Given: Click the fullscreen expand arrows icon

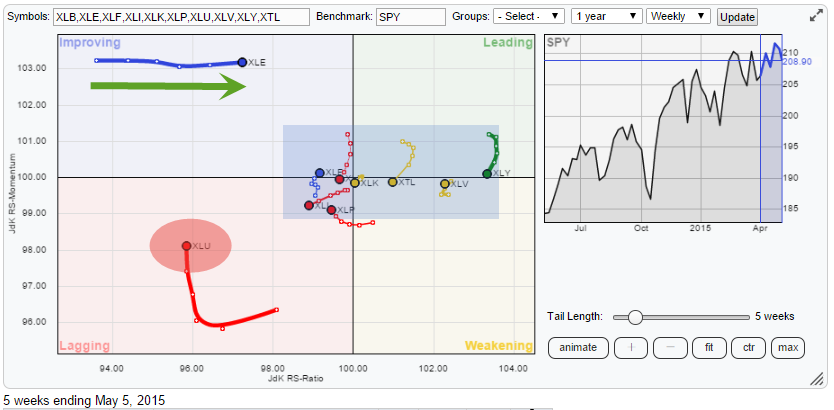Looking at the screenshot, I should 816,16.
